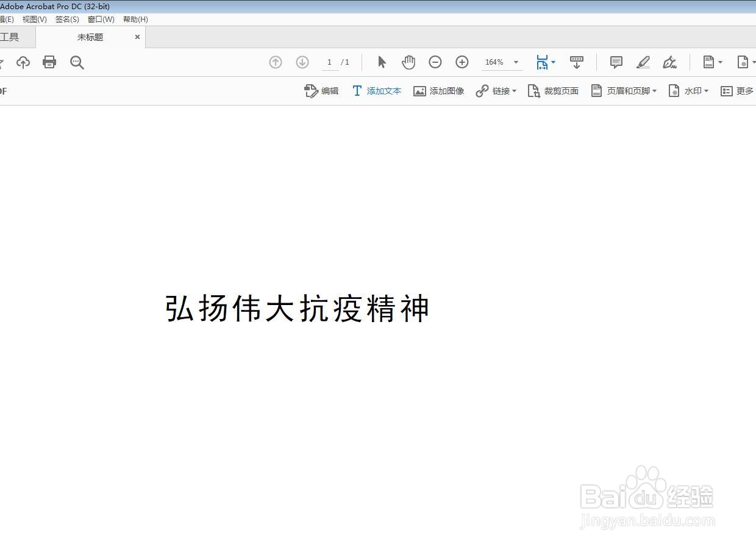Choose 添加图像 add image tool

pos(439,91)
